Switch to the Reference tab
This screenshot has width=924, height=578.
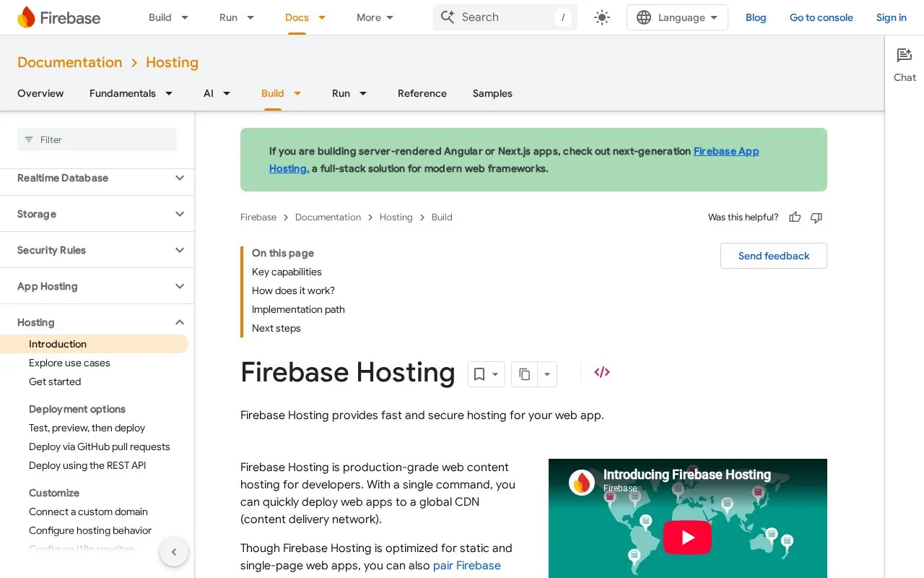[422, 93]
